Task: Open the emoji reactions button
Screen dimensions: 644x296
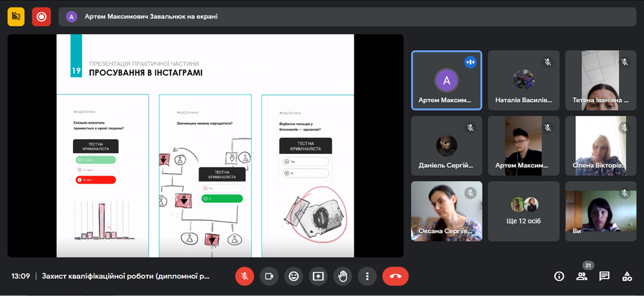Action: 294,276
